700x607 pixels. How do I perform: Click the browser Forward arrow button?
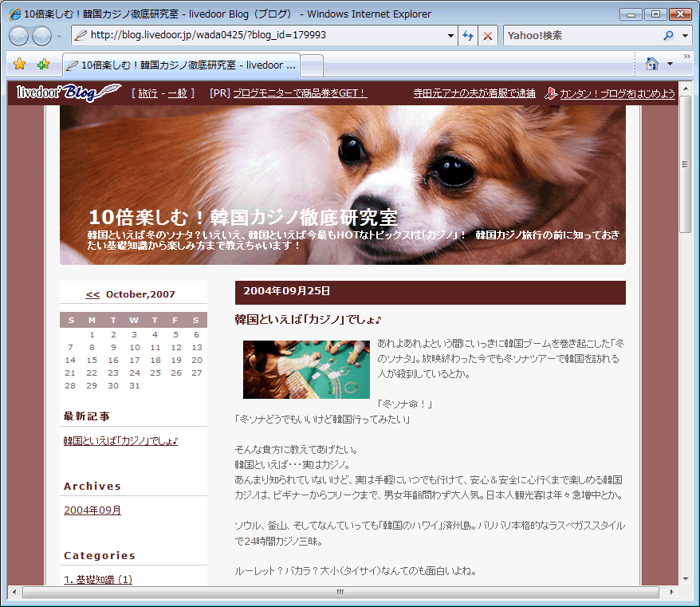pyautogui.click(x=41, y=36)
